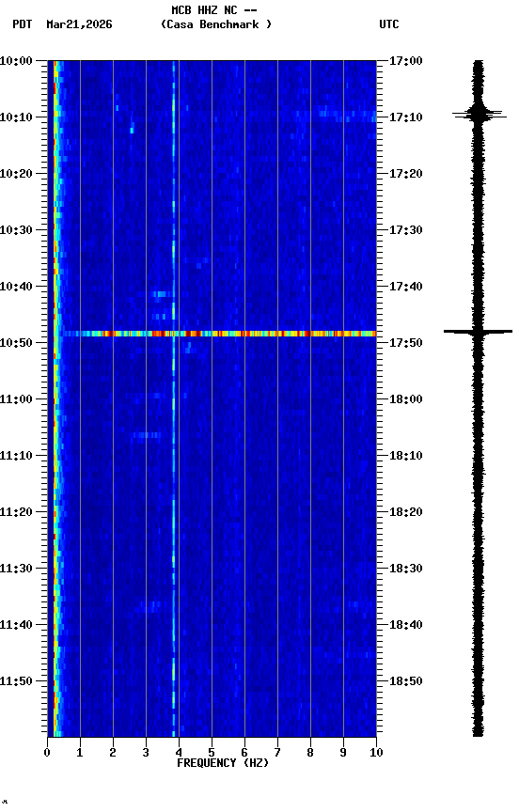Click the '2' frequency axis label
Screen dimensions: 519x812
(x=113, y=754)
